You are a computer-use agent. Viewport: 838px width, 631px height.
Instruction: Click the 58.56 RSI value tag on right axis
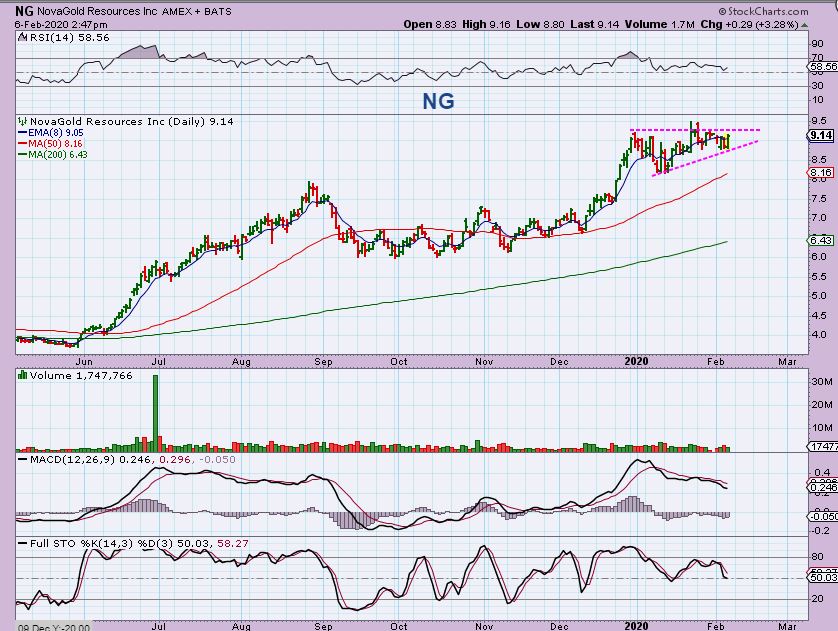823,67
